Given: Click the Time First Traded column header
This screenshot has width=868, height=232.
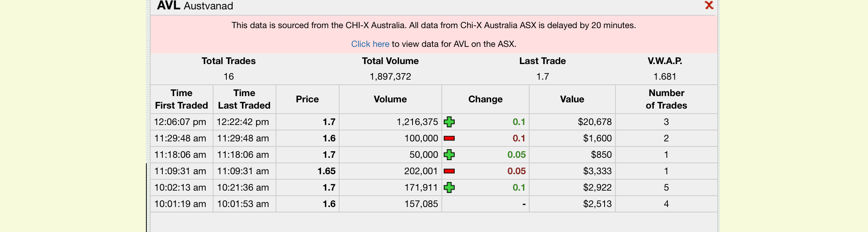Looking at the screenshot, I should pos(181,99).
